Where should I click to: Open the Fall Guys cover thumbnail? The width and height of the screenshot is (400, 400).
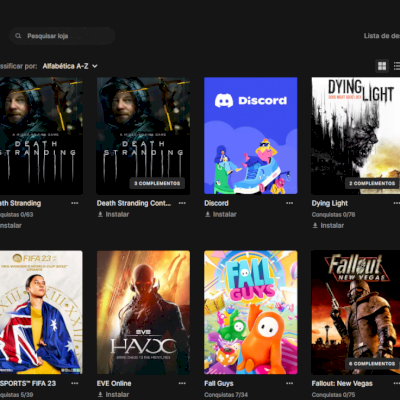251,312
